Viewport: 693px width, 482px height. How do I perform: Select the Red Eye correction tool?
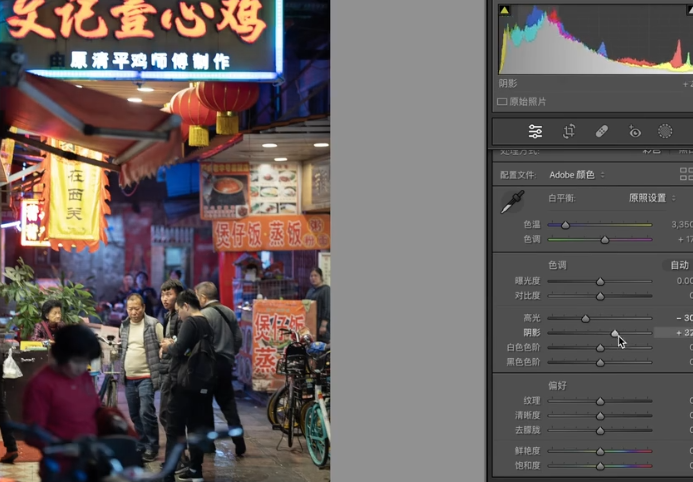click(x=635, y=131)
